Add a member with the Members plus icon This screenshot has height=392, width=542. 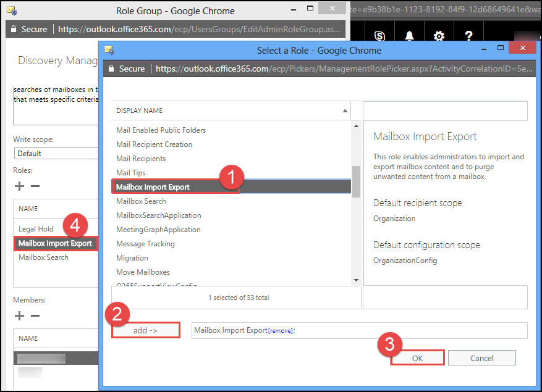coord(19,315)
